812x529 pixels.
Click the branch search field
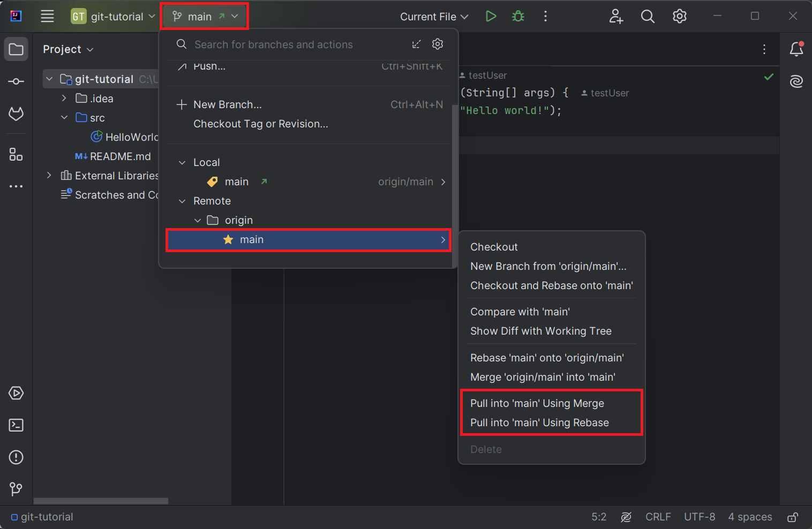point(273,44)
